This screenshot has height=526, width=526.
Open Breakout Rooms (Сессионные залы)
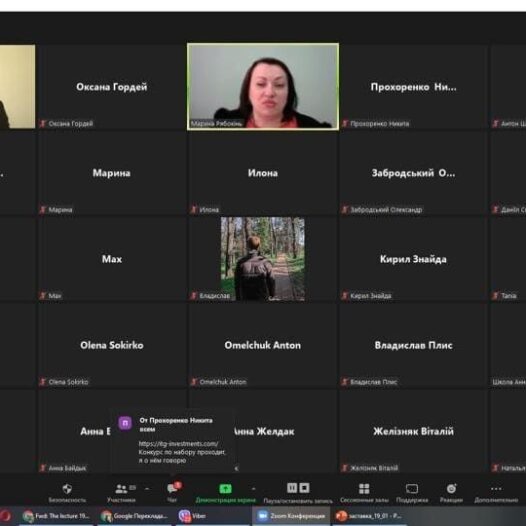364,492
